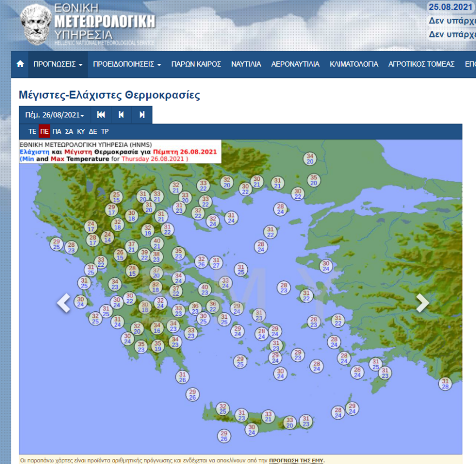
Task: Click the left chevron to view the previous map
Action: 64,303
